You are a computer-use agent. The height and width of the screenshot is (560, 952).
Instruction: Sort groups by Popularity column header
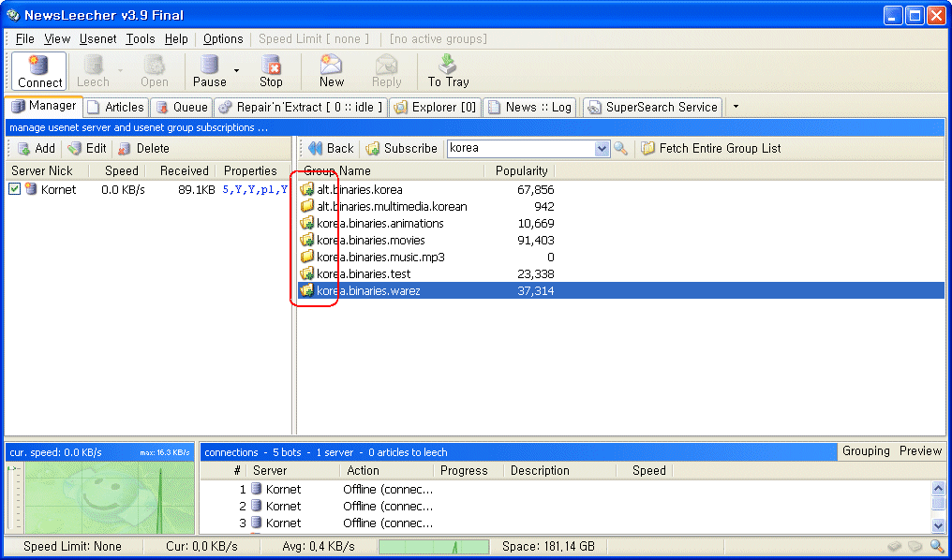(522, 170)
